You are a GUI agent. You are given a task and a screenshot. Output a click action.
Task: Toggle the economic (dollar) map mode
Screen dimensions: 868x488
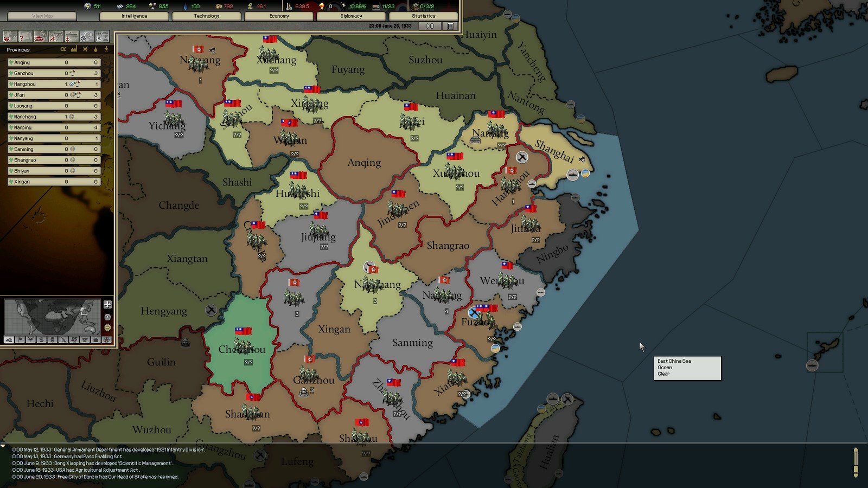tap(42, 340)
